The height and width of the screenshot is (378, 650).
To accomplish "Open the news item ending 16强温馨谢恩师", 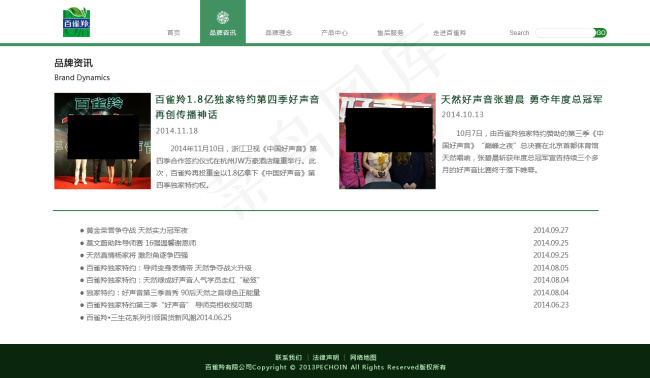I will pyautogui.click(x=141, y=243).
